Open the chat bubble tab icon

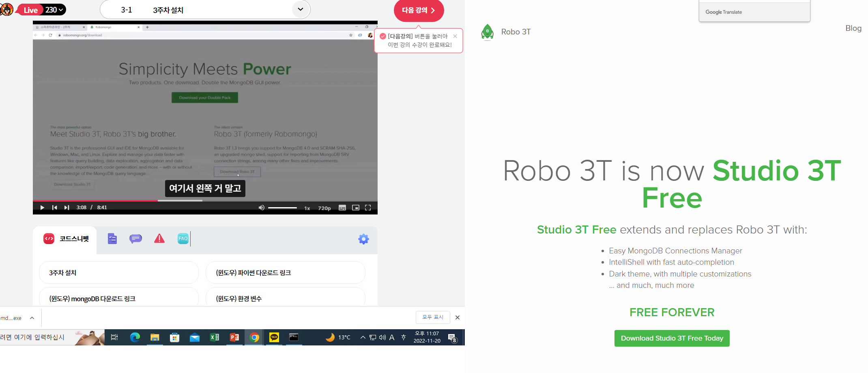[135, 239]
